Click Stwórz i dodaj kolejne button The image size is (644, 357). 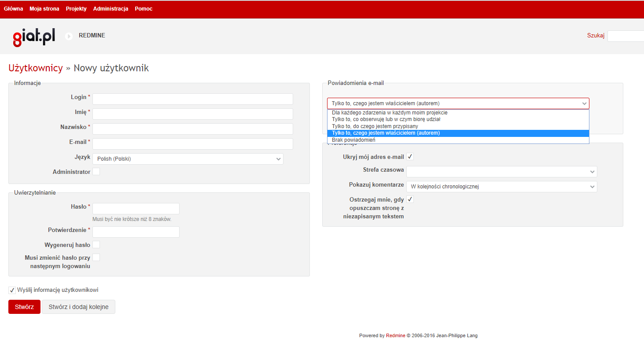78,307
